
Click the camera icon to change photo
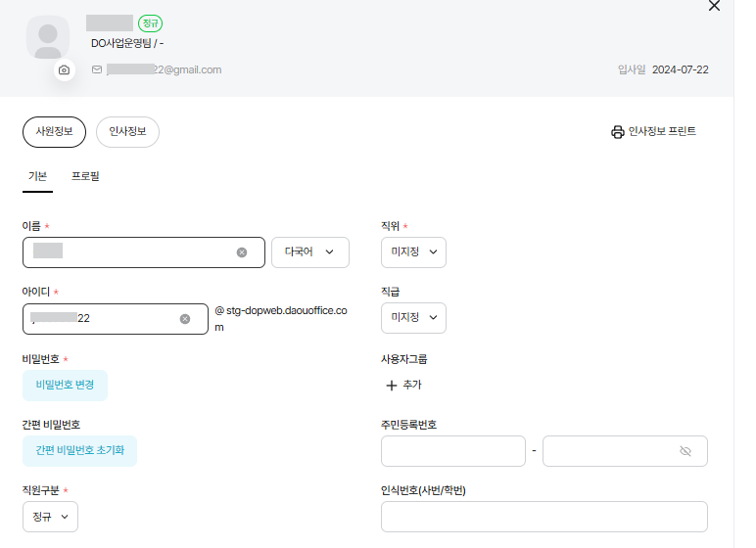pos(64,70)
